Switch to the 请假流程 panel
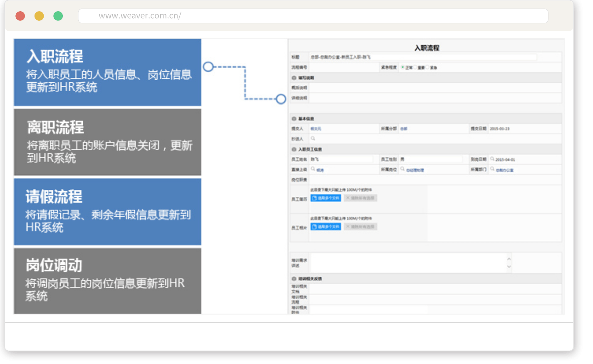 click(107, 212)
